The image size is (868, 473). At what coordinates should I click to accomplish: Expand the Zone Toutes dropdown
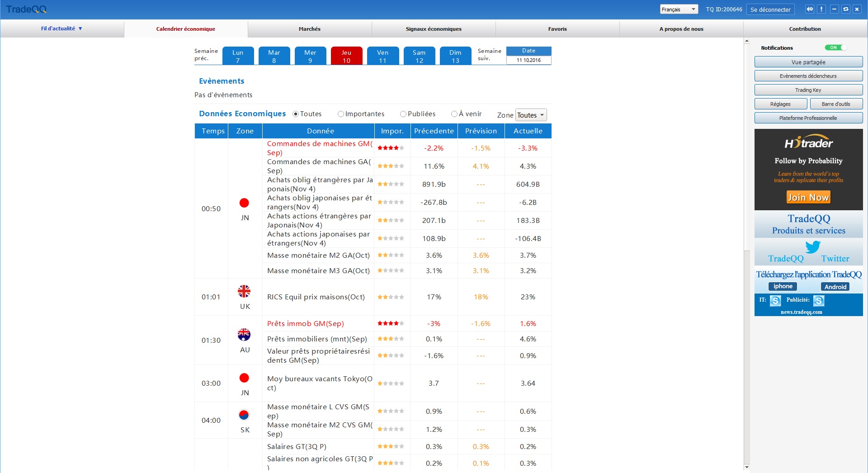531,115
